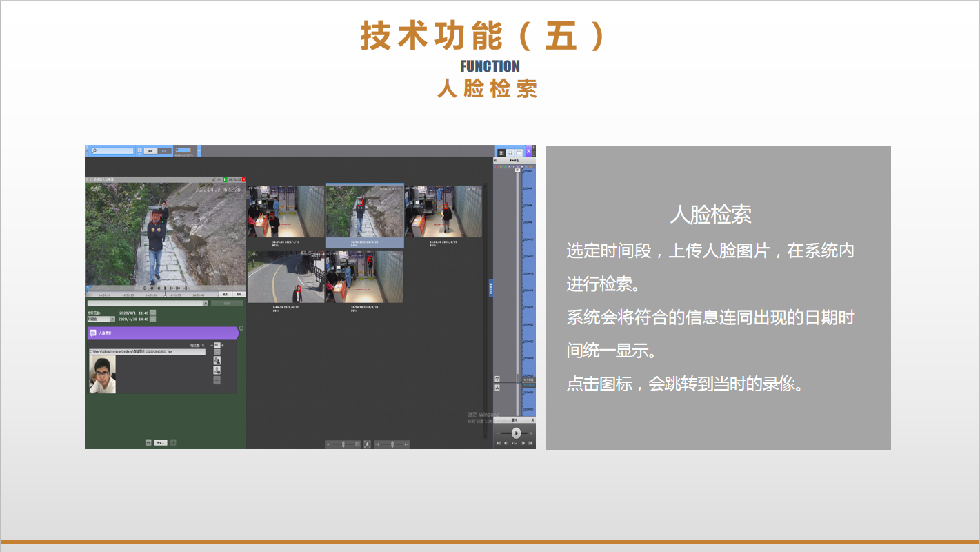Screen dimensions: 980x552
Task: Click the face search icon on purple bar
Action: pyautogui.click(x=93, y=333)
